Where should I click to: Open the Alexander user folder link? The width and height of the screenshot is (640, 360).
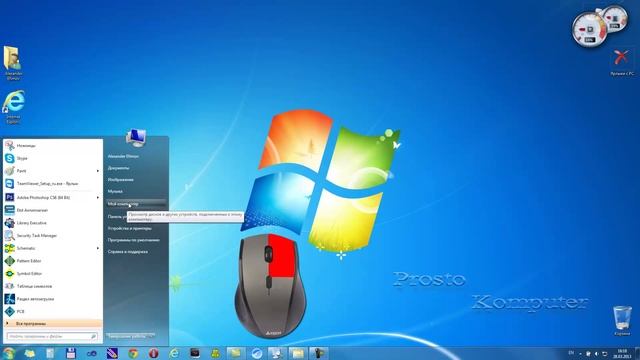[x=123, y=156]
